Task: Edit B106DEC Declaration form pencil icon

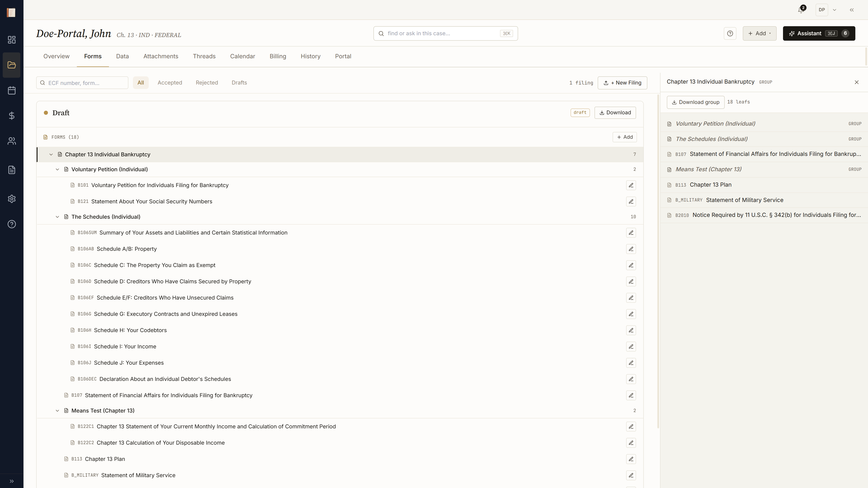Action: click(631, 379)
